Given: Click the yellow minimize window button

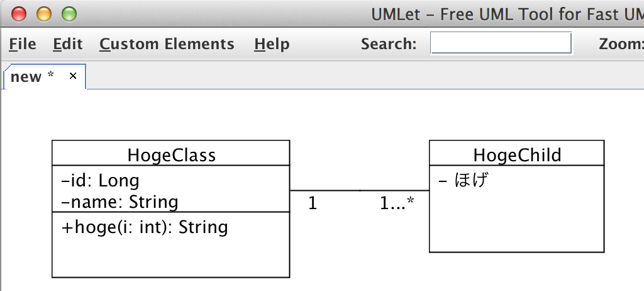Looking at the screenshot, I should [x=44, y=14].
